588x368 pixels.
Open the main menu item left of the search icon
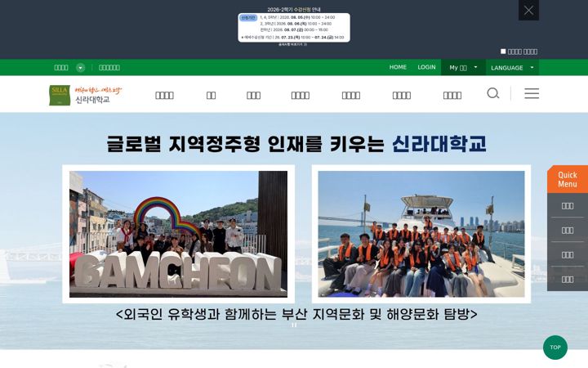[x=452, y=96]
